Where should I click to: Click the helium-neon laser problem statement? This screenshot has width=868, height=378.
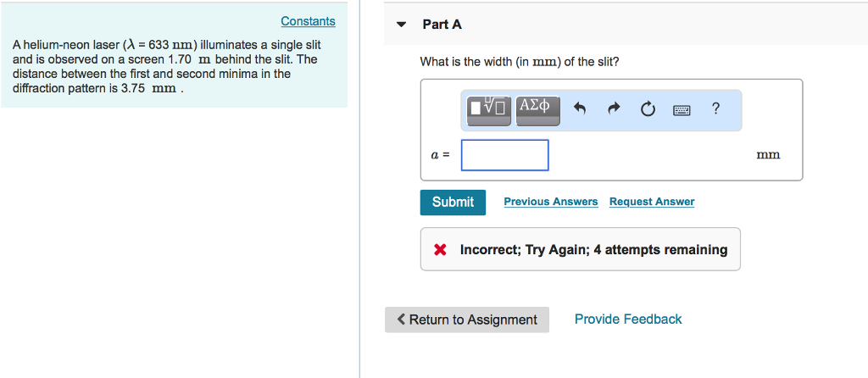click(166, 66)
